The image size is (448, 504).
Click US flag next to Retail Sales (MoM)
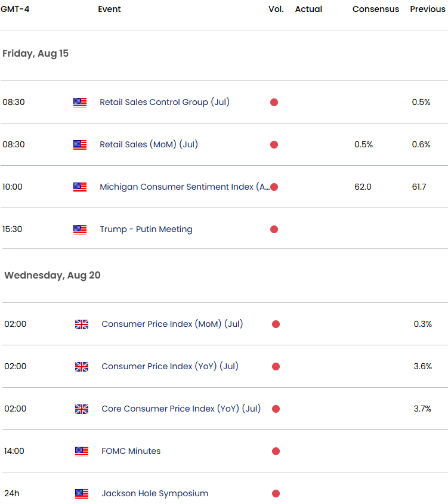[x=80, y=145]
